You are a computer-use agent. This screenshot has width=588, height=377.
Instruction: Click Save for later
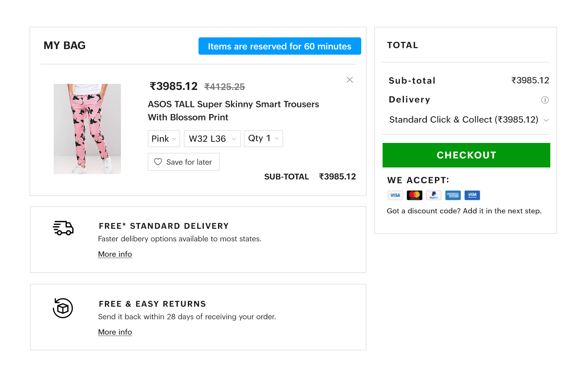point(183,162)
